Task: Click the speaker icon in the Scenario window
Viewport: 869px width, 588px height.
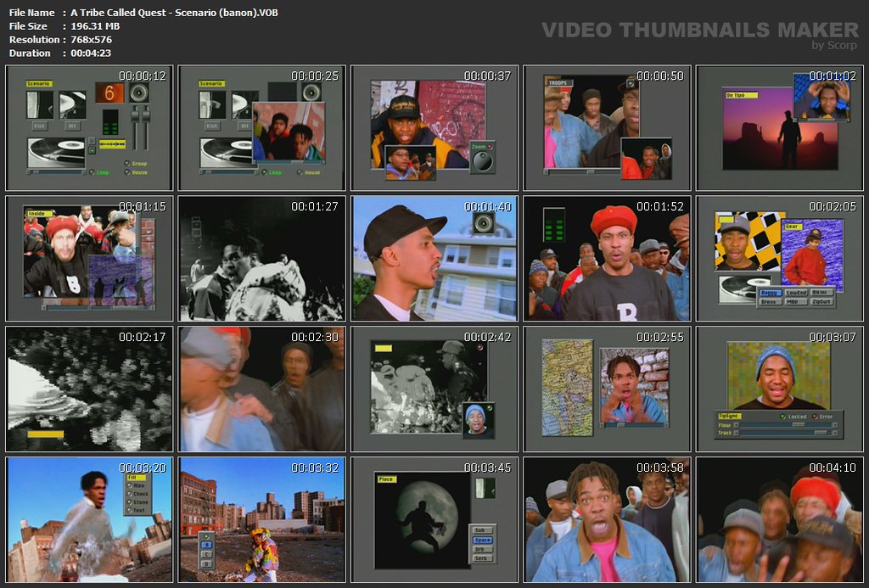Action: pyautogui.click(x=139, y=92)
